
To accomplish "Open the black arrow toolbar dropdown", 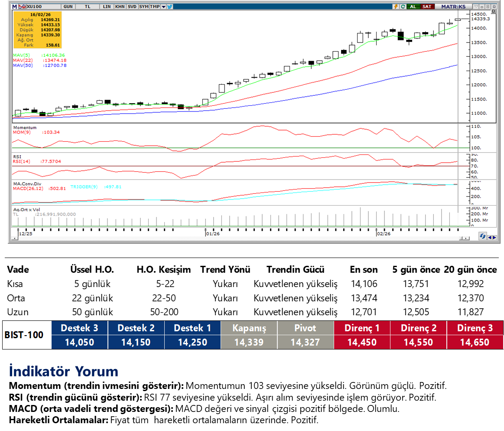I will 164,7.
